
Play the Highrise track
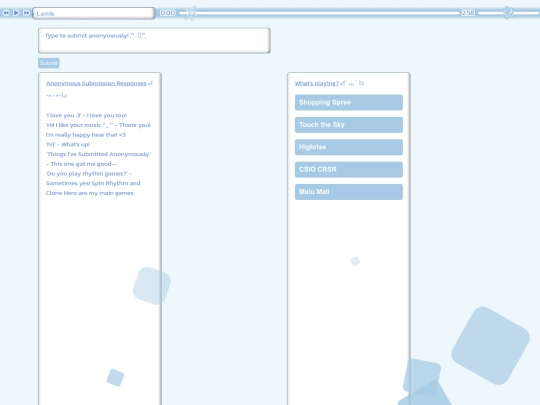coord(349,147)
